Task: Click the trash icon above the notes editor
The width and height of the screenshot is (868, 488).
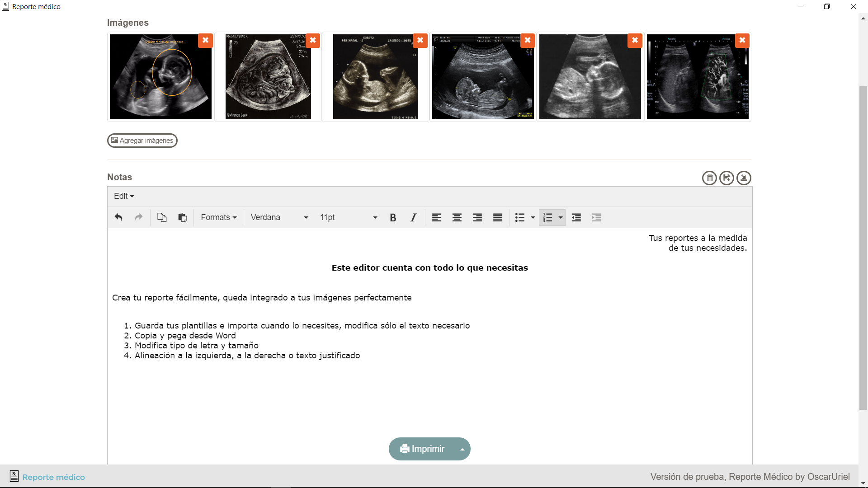Action: [x=709, y=178]
